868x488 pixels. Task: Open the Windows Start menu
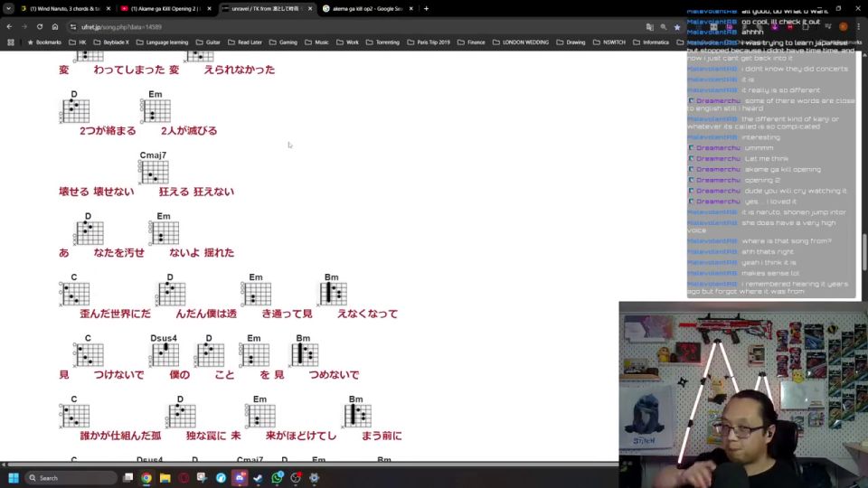(x=14, y=478)
